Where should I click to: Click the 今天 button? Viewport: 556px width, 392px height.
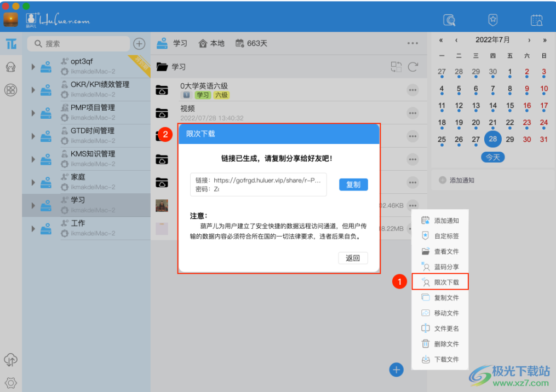coord(493,157)
